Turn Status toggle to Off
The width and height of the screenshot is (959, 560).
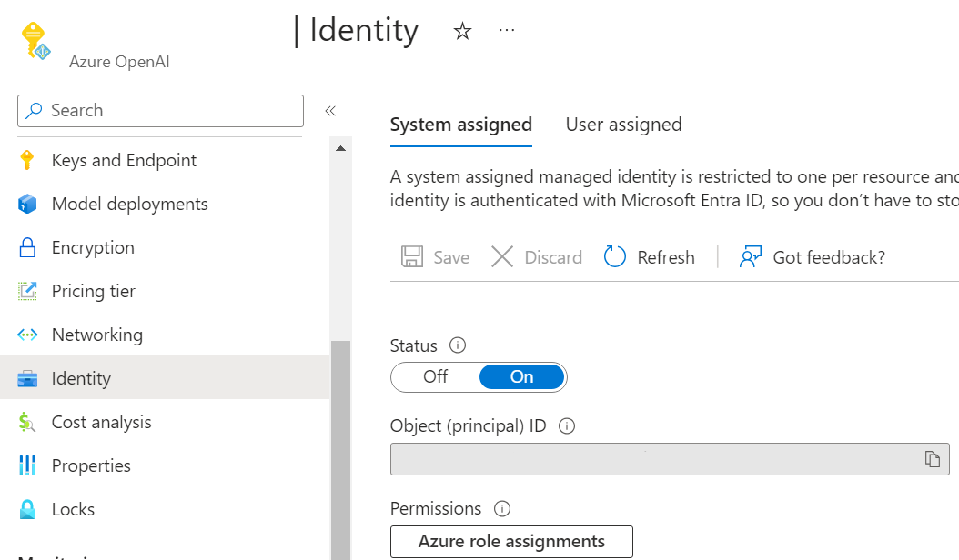pos(436,376)
